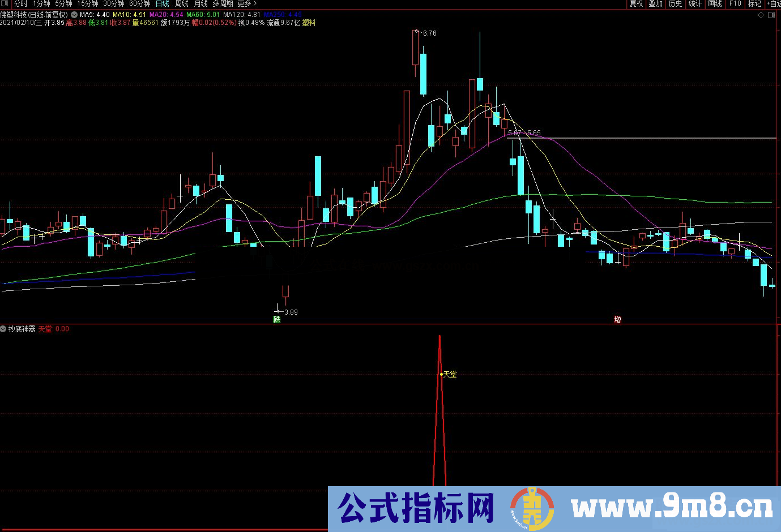781x532 pixels.
Task: Click the 幅0.02(0.52%) change value
Action: pyautogui.click(x=214, y=23)
